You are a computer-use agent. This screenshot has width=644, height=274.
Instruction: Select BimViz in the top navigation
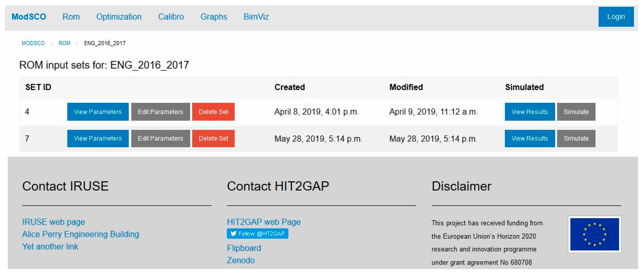click(x=256, y=17)
